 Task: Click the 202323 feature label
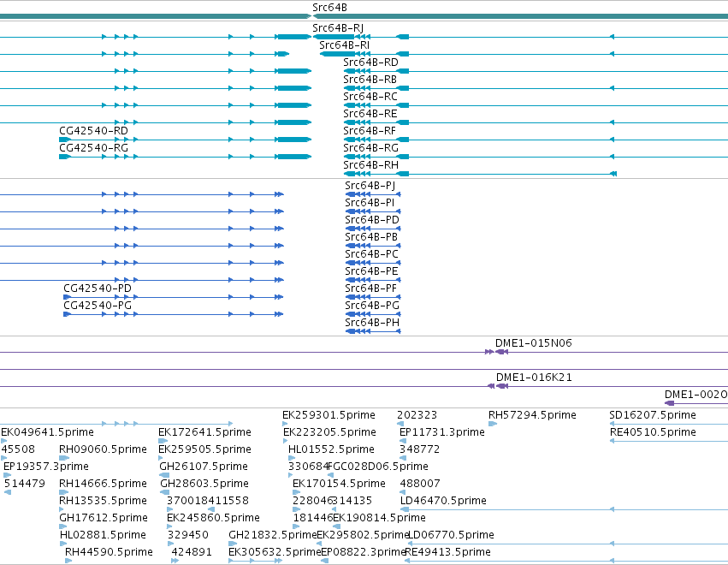click(x=417, y=415)
